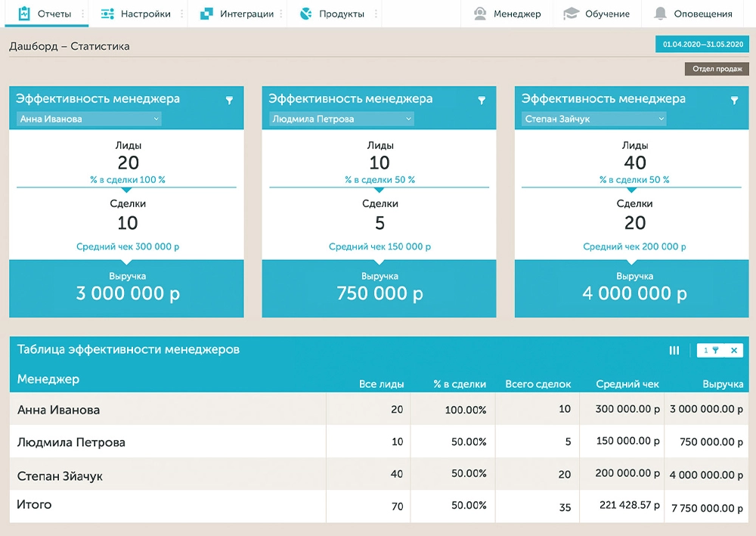Click the Интеграции puzzle icon

coord(206,13)
